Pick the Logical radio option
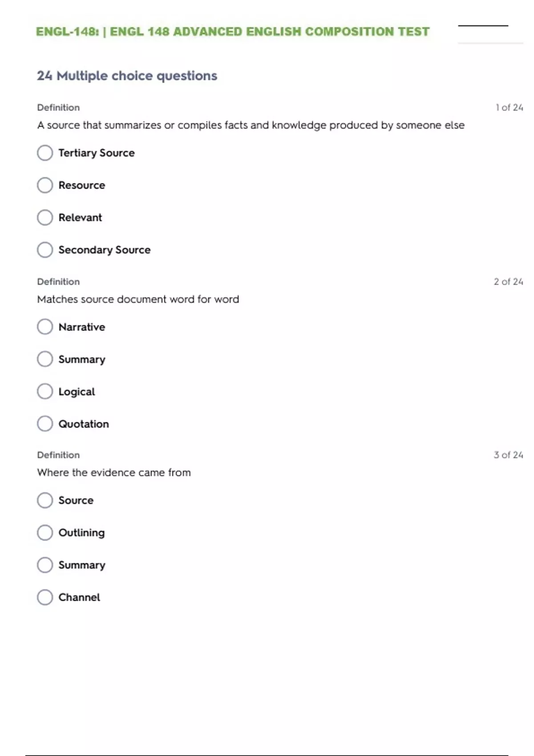Viewport: 534px width, 756px height. [x=45, y=392]
